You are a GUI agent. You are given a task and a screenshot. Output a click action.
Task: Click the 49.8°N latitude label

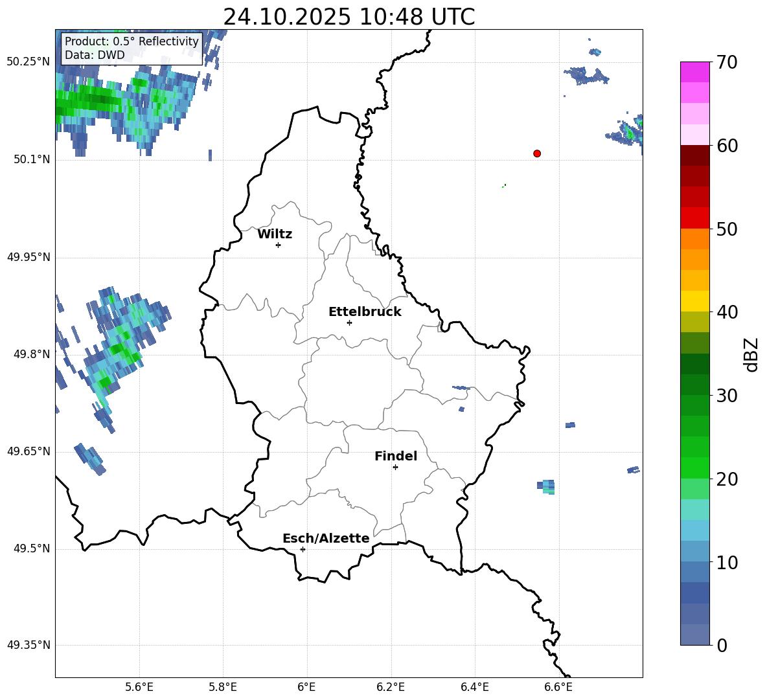pos(31,354)
